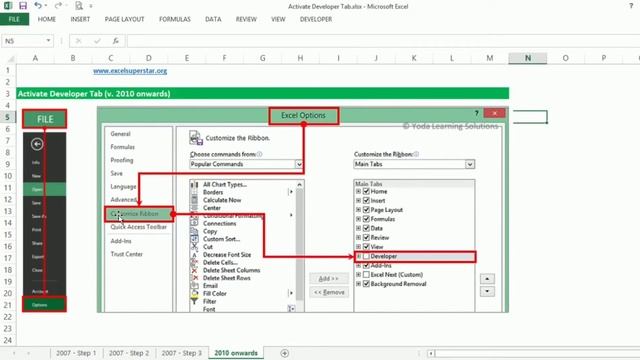The image size is (640, 360).
Task: Toggle the Formulas checkbox in Main Tabs
Action: coord(366,219)
